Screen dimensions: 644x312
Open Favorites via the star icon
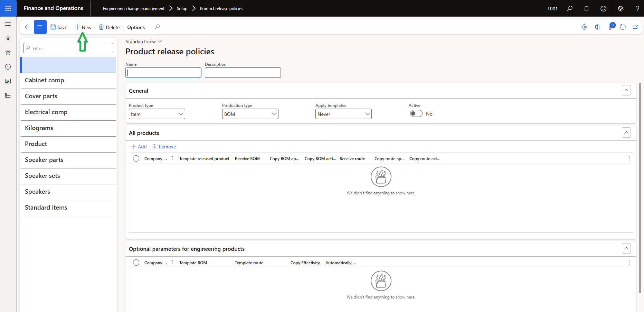pos(8,52)
